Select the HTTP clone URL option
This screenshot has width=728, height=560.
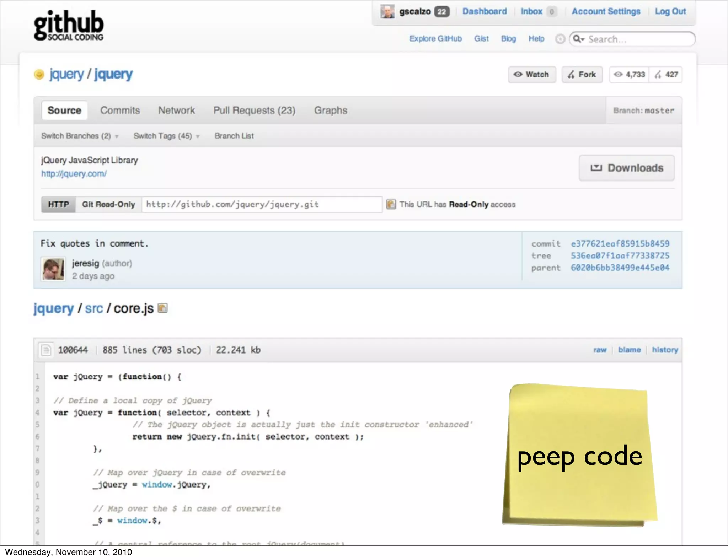(x=59, y=204)
